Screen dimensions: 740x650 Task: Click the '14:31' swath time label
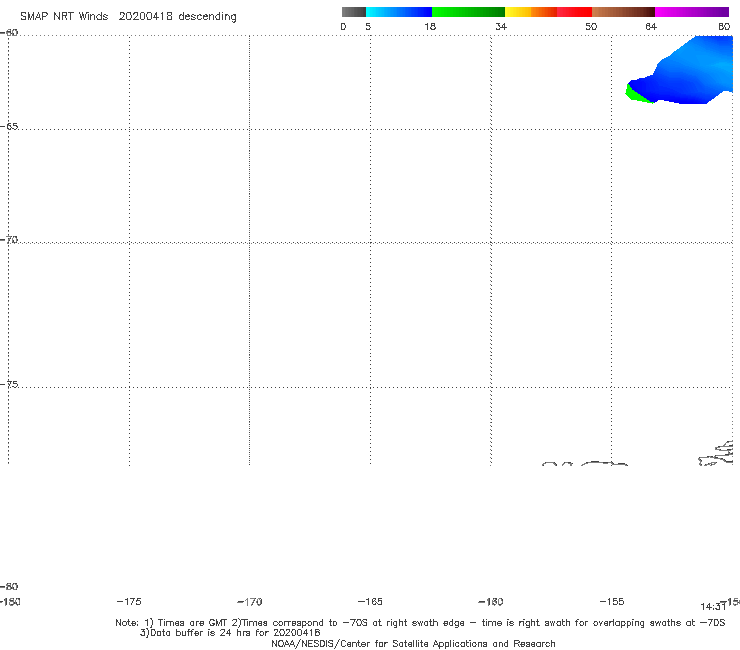coord(713,607)
